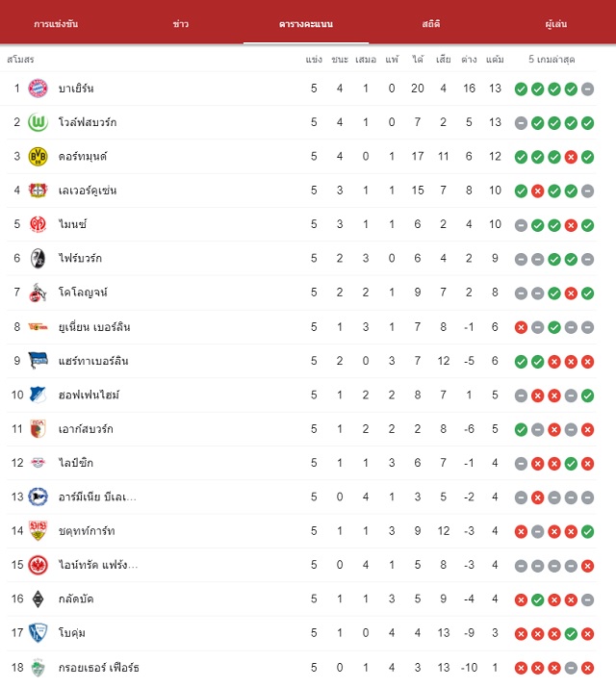Viewport: 616px width, 688px height.
Task: Click Dortmund's red loss result indicator
Action: tap(571, 157)
